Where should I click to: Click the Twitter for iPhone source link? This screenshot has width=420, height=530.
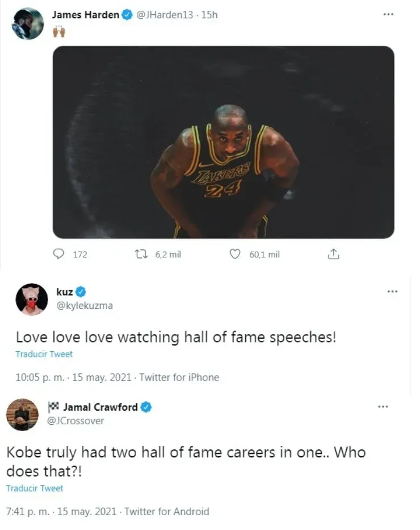tap(179, 377)
